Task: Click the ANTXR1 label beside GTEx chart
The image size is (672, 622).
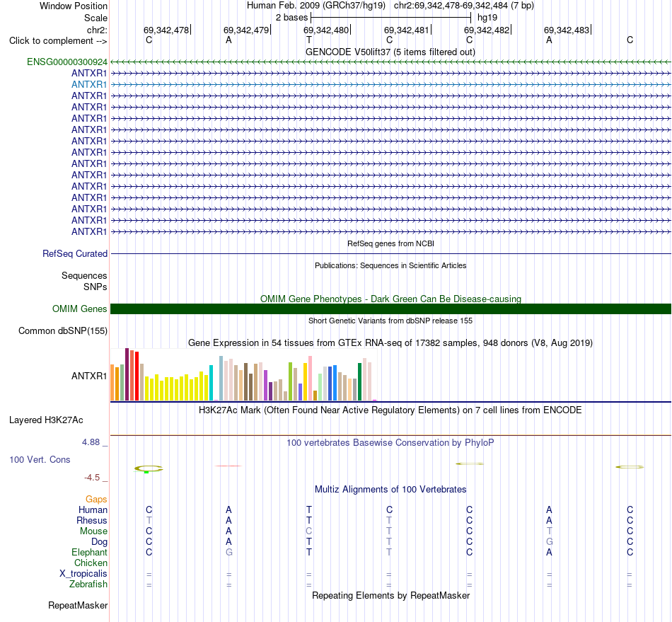Action: coord(88,376)
